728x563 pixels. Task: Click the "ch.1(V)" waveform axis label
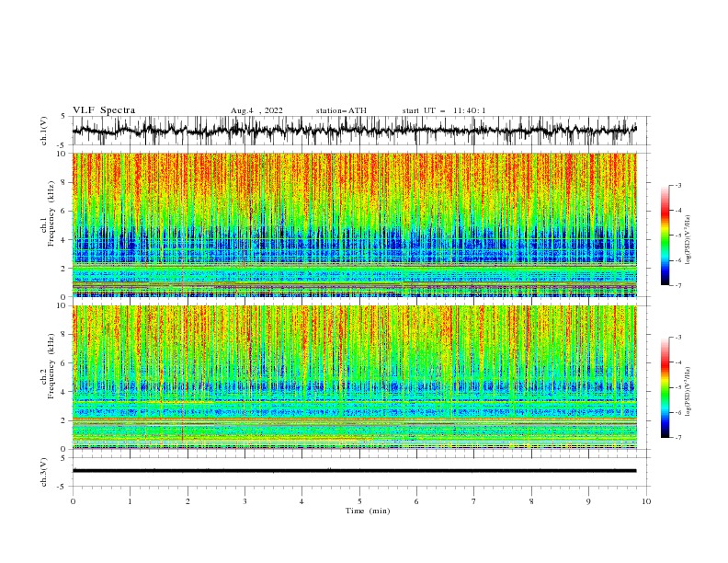pyautogui.click(x=44, y=131)
